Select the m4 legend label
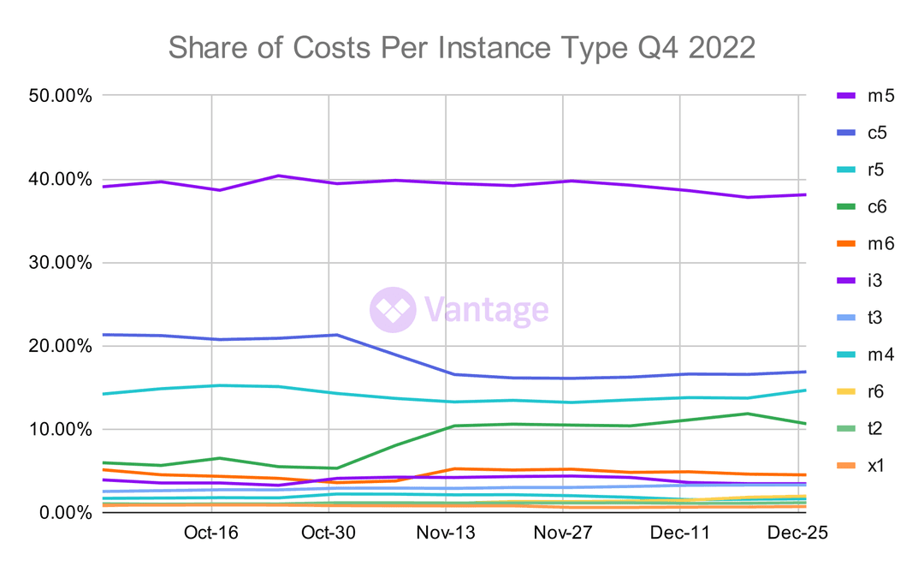Viewport: 924px width, 572px height. [x=880, y=355]
